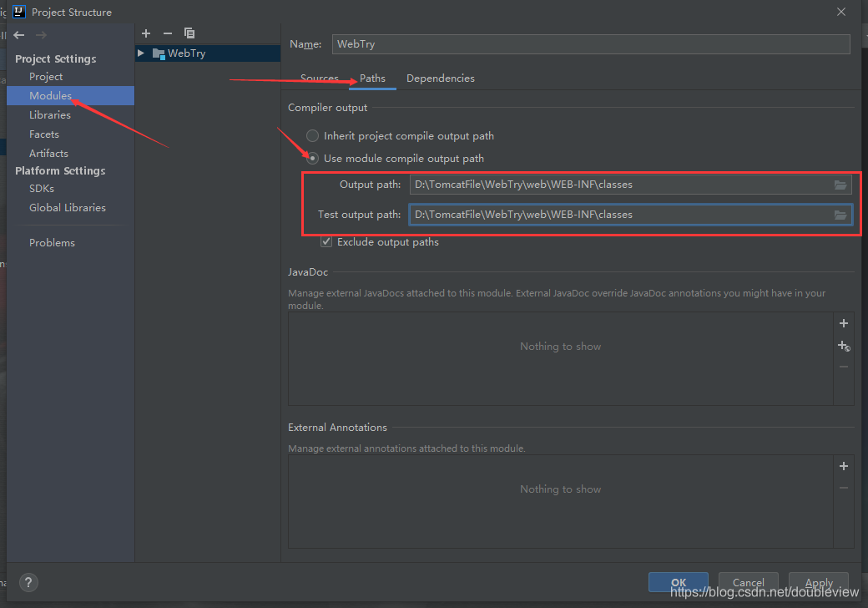The image size is (868, 608).
Task: Click the copy module icon
Action: coord(189,33)
